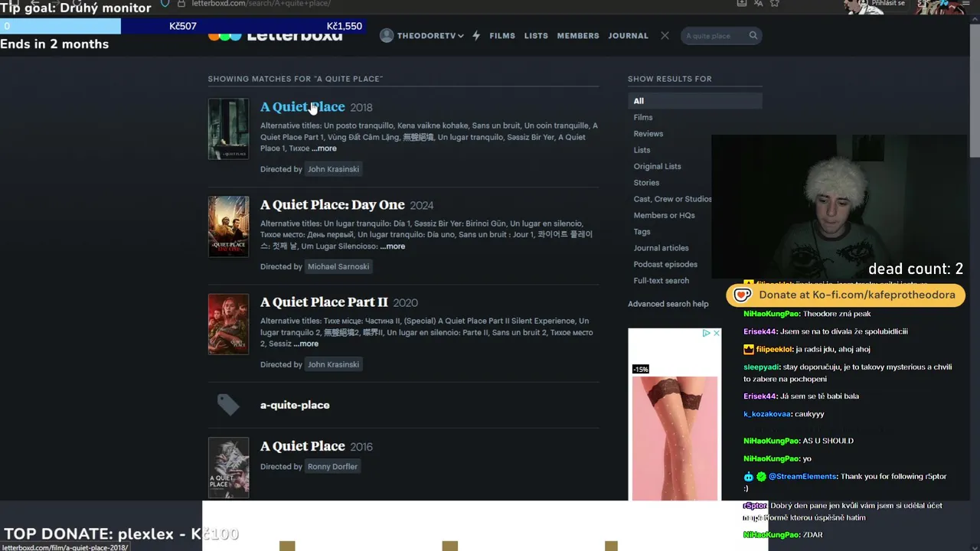This screenshot has height=551, width=980.
Task: Click the StreamElements verified checkmark badge
Action: click(762, 477)
